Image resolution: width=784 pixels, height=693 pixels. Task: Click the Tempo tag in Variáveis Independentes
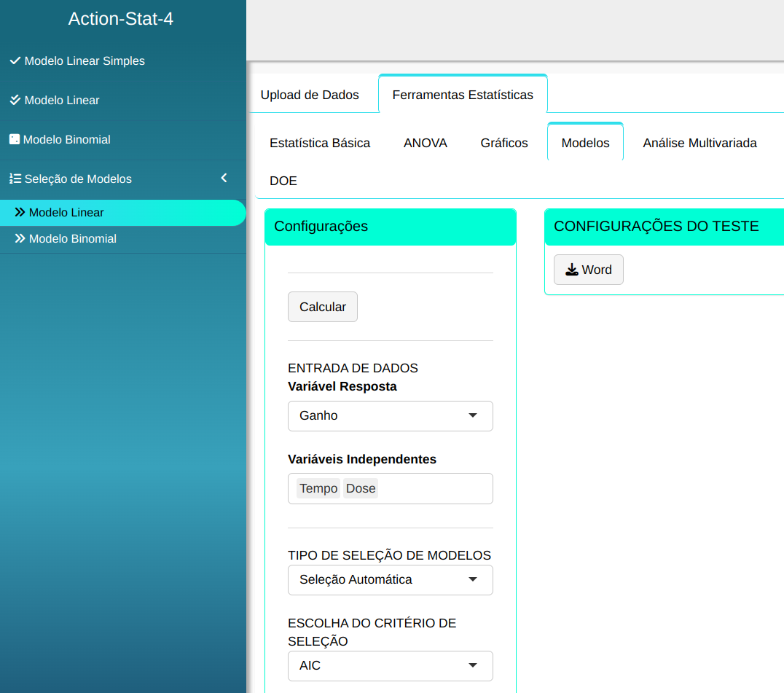tap(318, 488)
